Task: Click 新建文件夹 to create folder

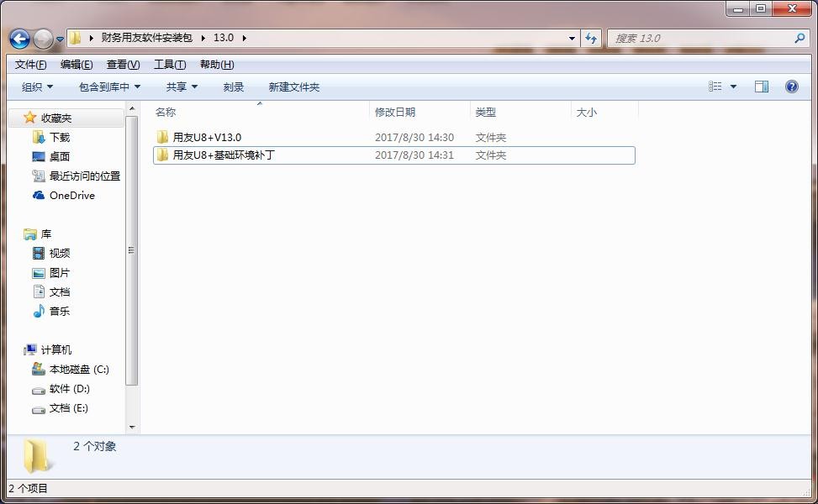Action: [294, 86]
